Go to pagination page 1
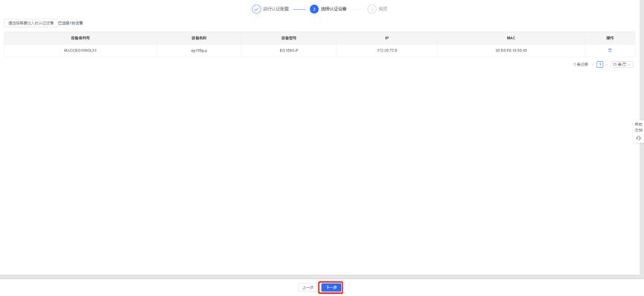 coord(600,65)
